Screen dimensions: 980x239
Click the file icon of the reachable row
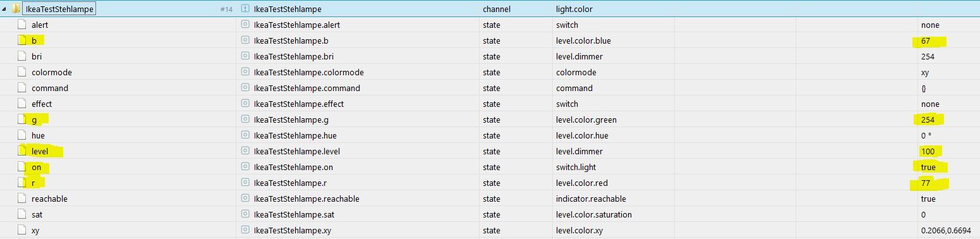click(22, 199)
